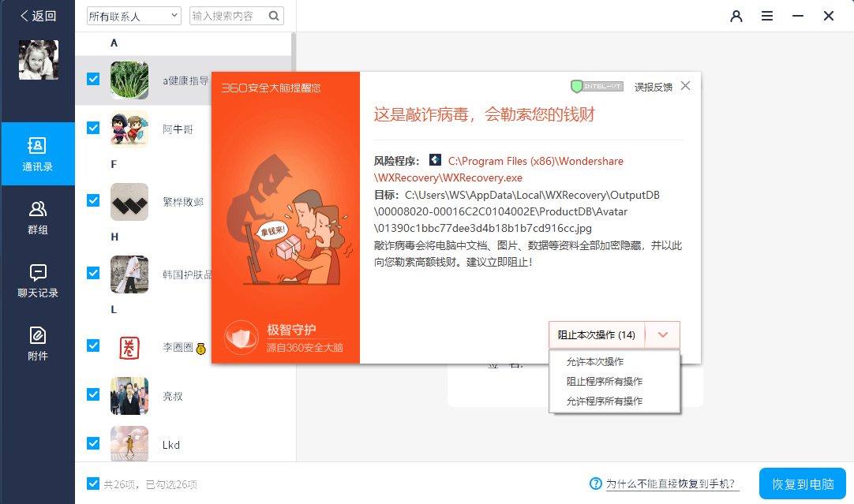Open the 群组 groups section

click(x=38, y=217)
